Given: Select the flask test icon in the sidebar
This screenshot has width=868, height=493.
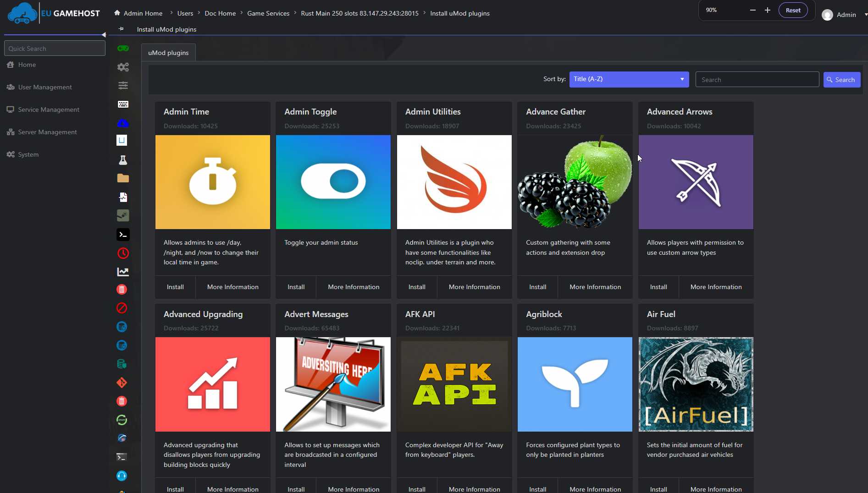Looking at the screenshot, I should pos(122,160).
